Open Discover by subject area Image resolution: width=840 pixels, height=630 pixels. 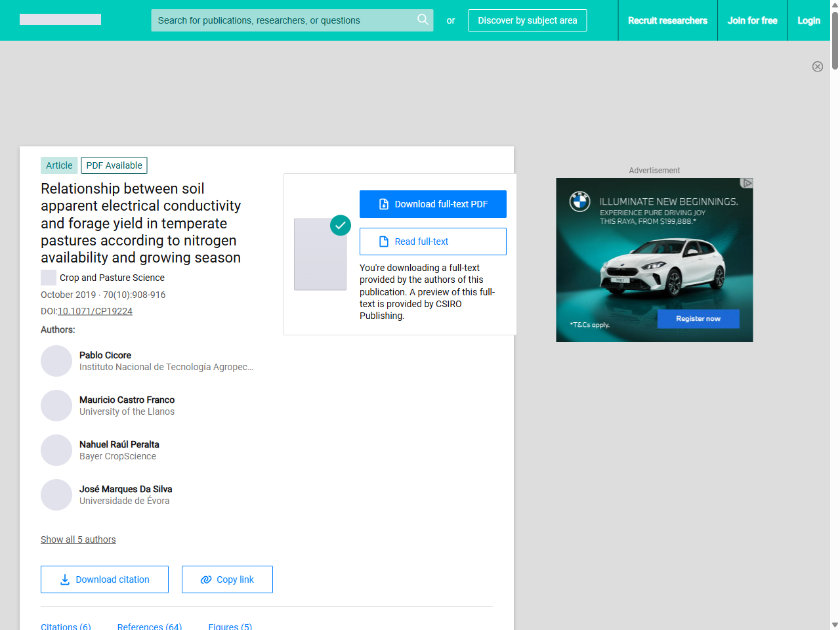(x=528, y=20)
